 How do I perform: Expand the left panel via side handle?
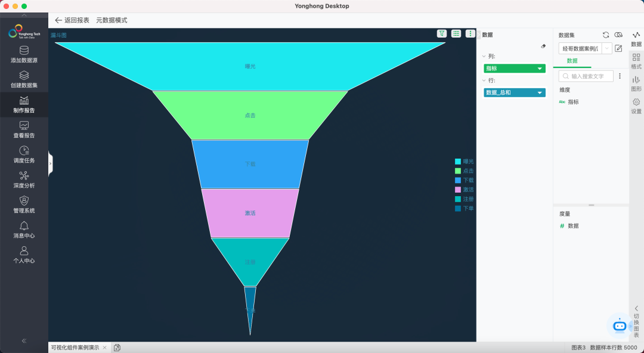point(51,163)
